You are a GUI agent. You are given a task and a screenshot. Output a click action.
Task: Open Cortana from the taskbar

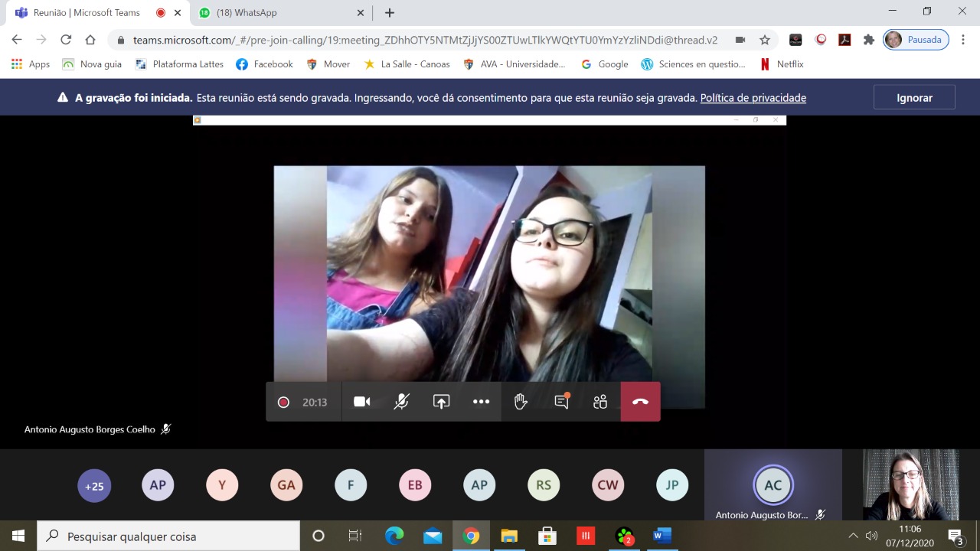pos(318,536)
